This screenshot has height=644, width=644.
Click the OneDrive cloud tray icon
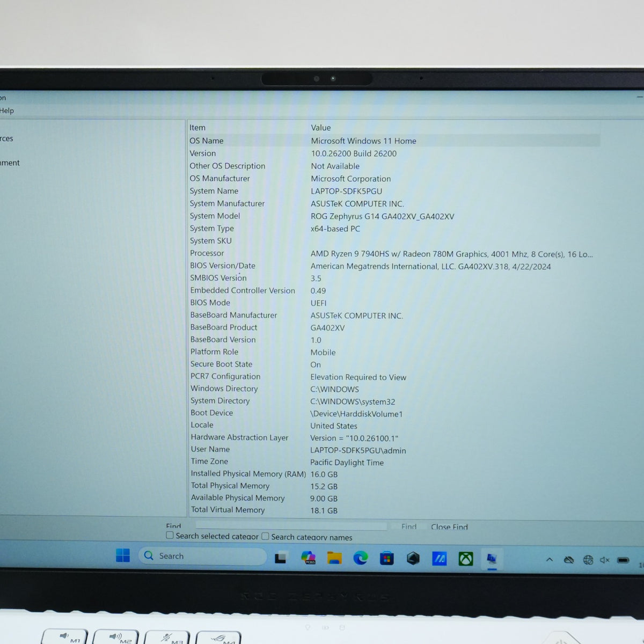point(569,560)
